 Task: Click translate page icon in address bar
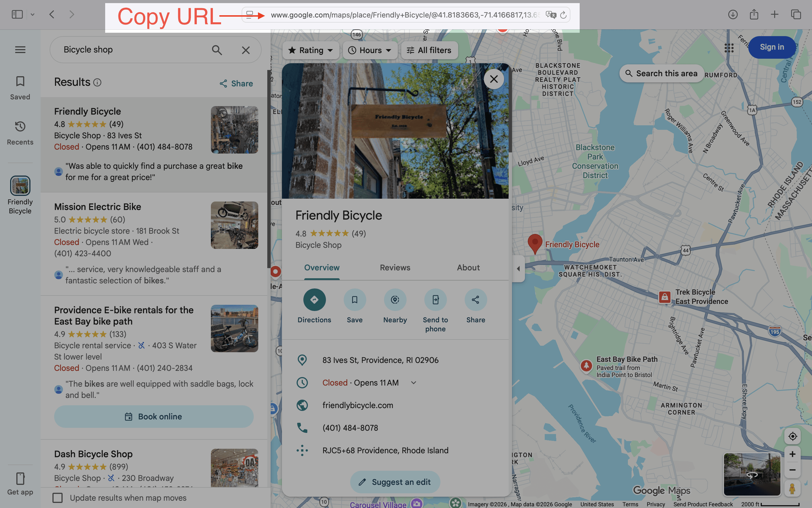(551, 15)
